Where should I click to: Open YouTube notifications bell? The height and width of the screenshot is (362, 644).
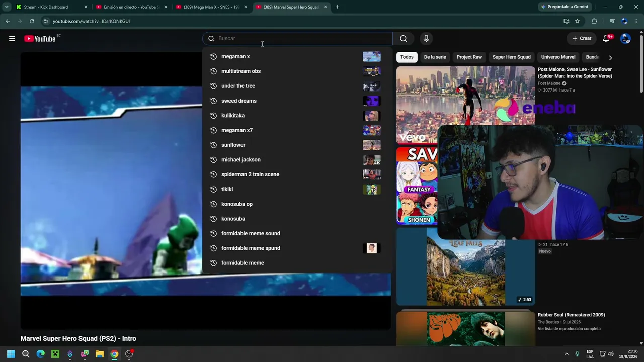coord(607,39)
